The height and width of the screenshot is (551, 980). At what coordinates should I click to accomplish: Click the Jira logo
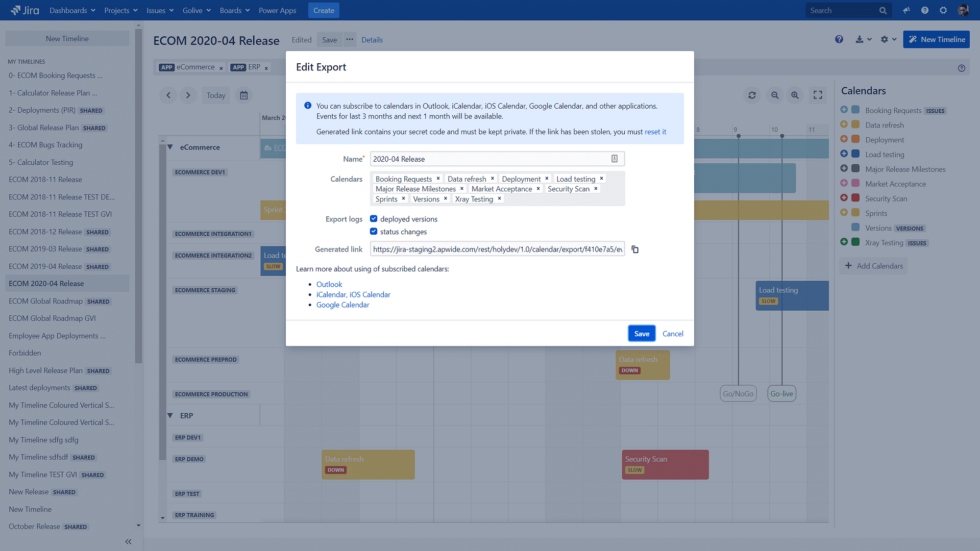pos(24,10)
